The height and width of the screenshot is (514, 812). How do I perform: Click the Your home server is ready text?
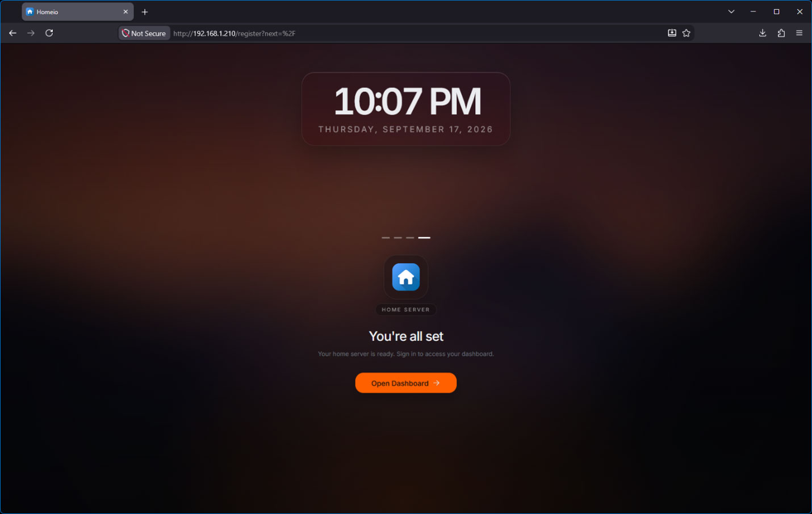(x=406, y=354)
